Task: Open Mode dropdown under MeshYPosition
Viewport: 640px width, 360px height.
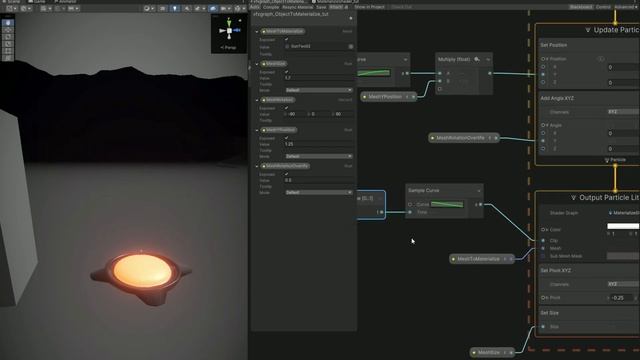Action: (x=318, y=156)
